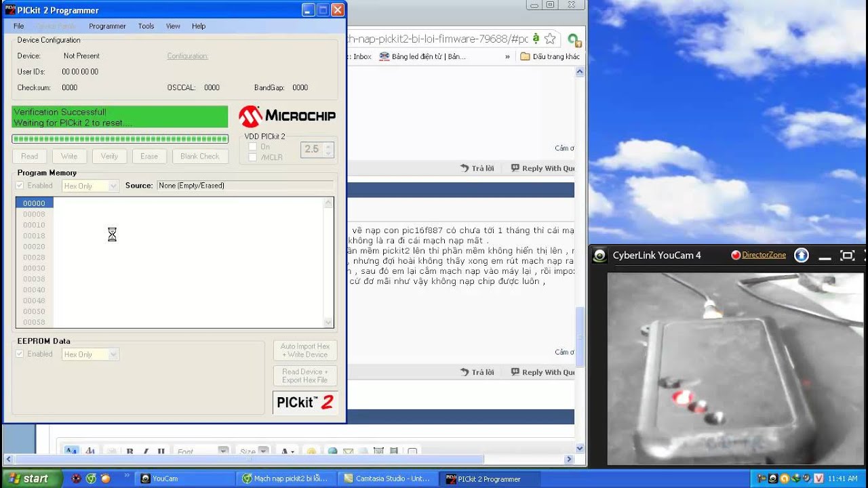The image size is (868, 488).
Task: Click the Write button
Action: 69,156
